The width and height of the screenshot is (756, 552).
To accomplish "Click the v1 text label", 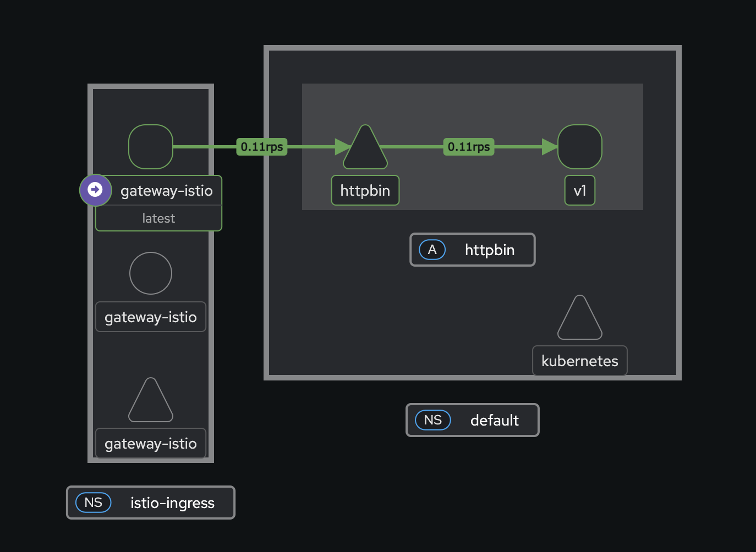I will (580, 190).
